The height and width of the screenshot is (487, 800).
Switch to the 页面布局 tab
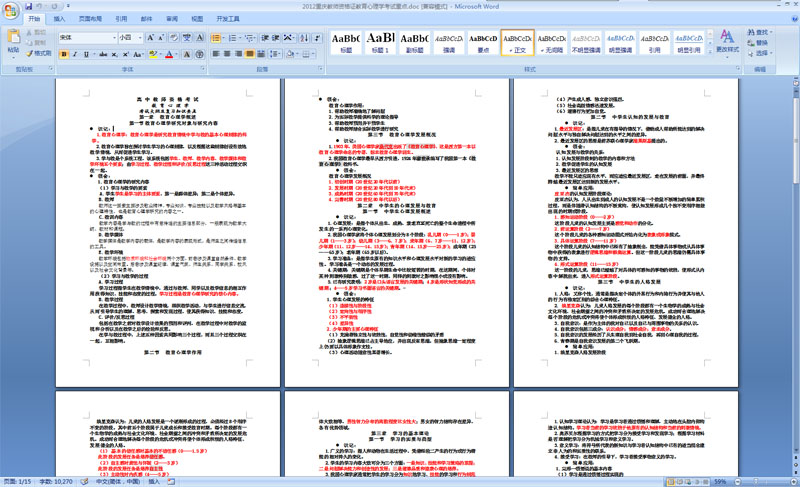click(90, 19)
